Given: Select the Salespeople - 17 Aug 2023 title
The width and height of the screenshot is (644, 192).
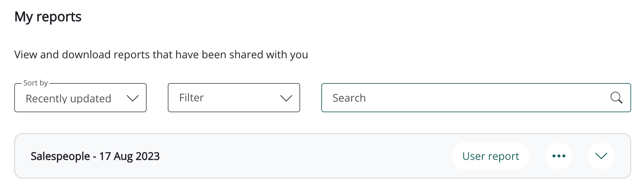Looking at the screenshot, I should point(95,156).
